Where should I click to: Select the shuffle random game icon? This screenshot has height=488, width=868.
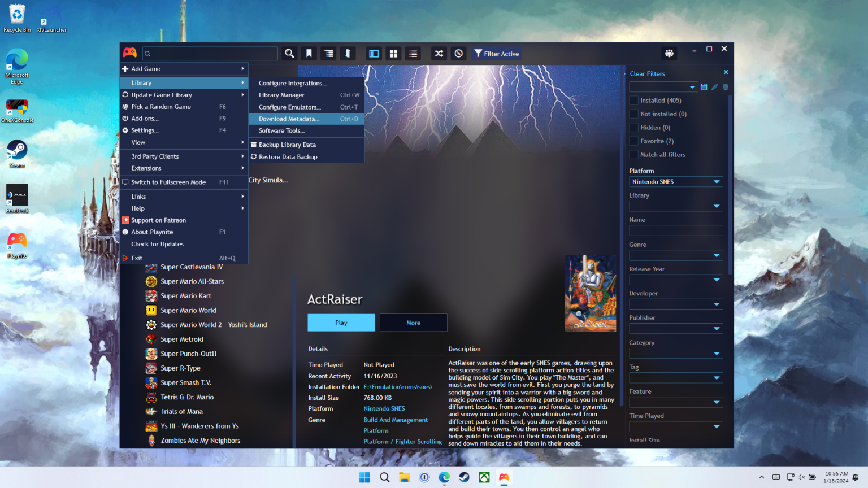pos(439,53)
